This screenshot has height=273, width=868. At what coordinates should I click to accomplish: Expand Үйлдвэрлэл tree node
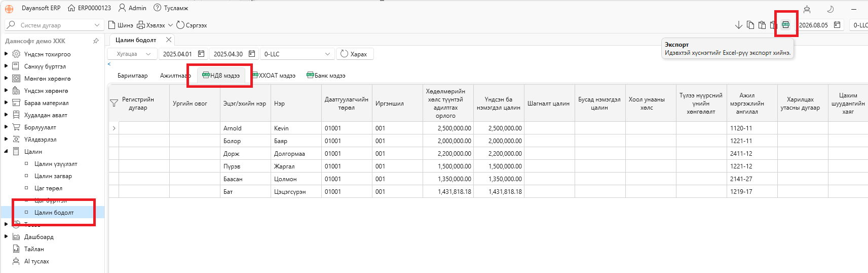6,139
